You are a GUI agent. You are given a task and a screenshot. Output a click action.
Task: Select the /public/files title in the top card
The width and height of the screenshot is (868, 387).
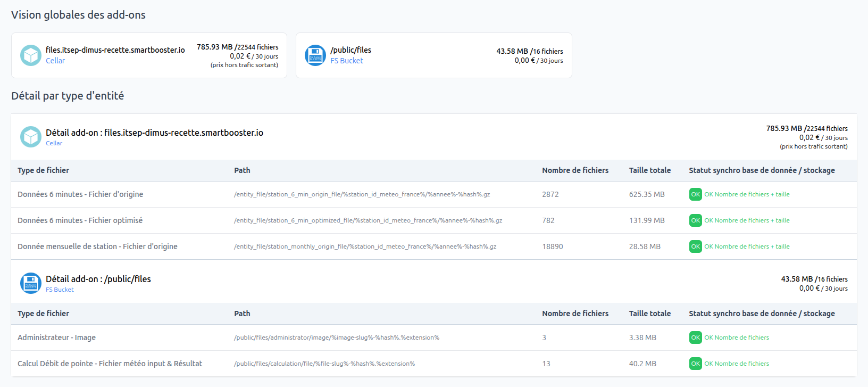[351, 50]
